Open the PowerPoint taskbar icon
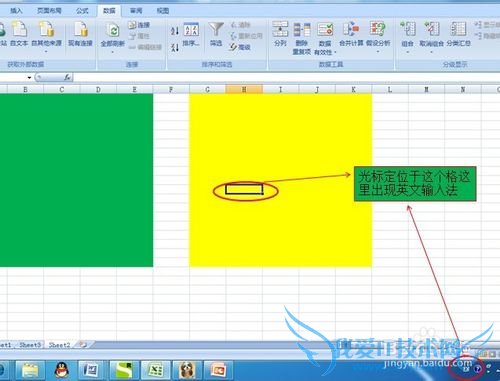Viewport: 500px width, 381px height. coord(218,370)
